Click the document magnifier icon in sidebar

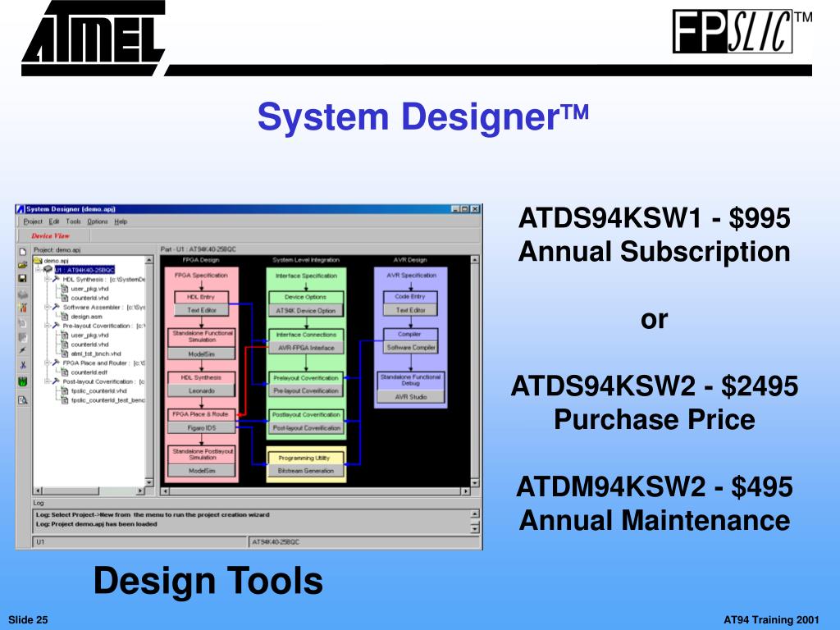(x=22, y=400)
